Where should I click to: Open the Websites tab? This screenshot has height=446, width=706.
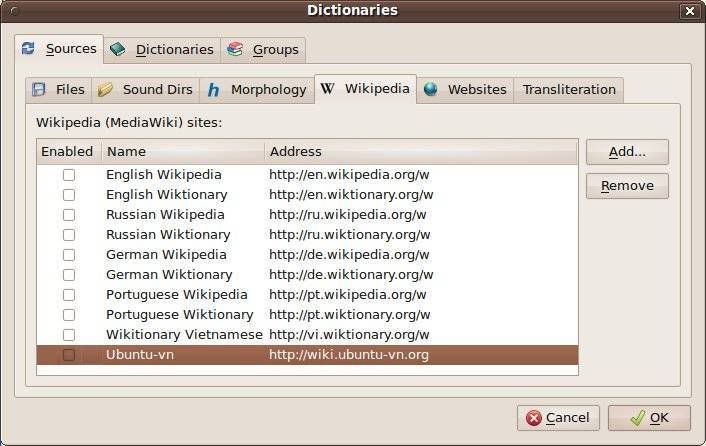pyautogui.click(x=476, y=89)
